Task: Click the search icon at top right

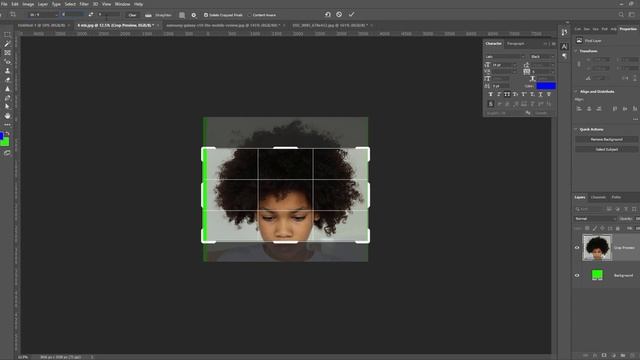Action: [x=621, y=15]
